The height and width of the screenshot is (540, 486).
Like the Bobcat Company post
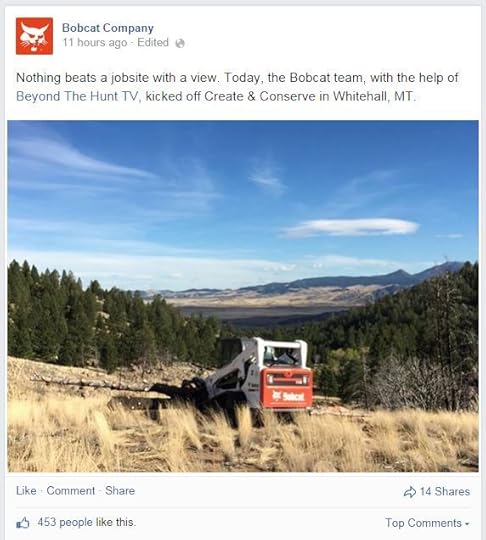point(26,491)
